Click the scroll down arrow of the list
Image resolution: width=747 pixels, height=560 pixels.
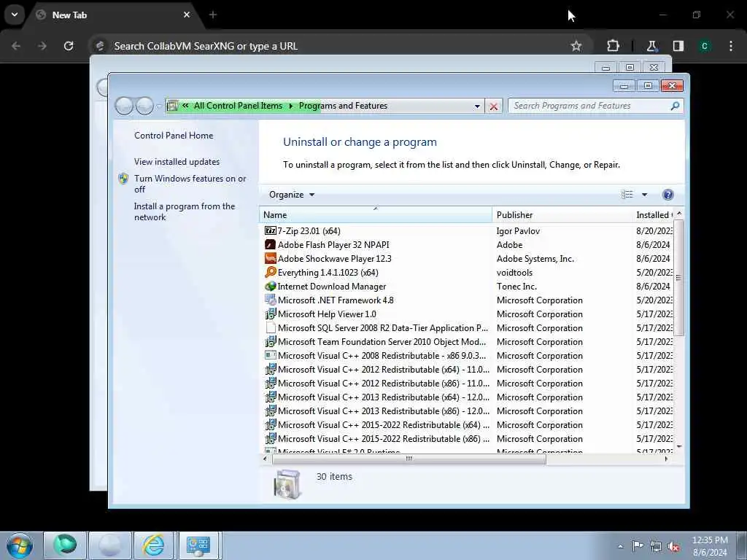679,446
